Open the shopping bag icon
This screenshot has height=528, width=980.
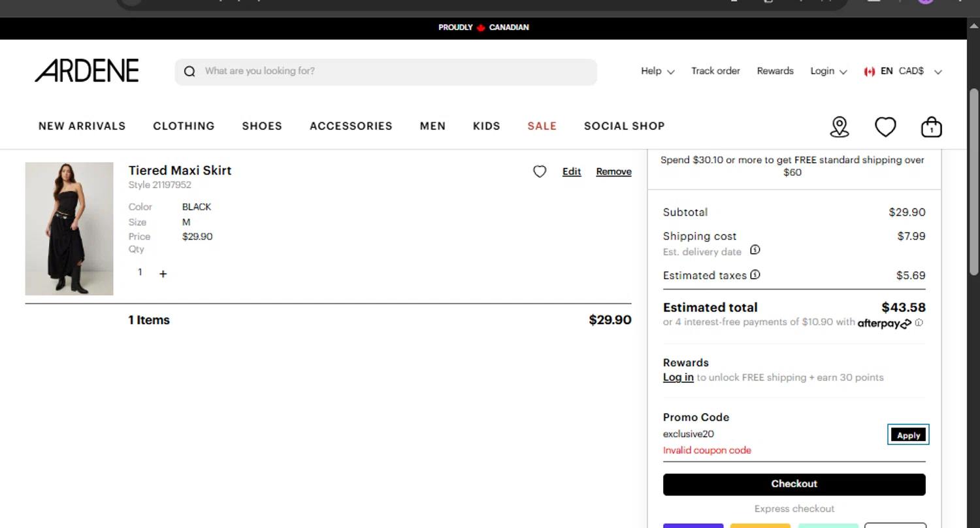932,127
